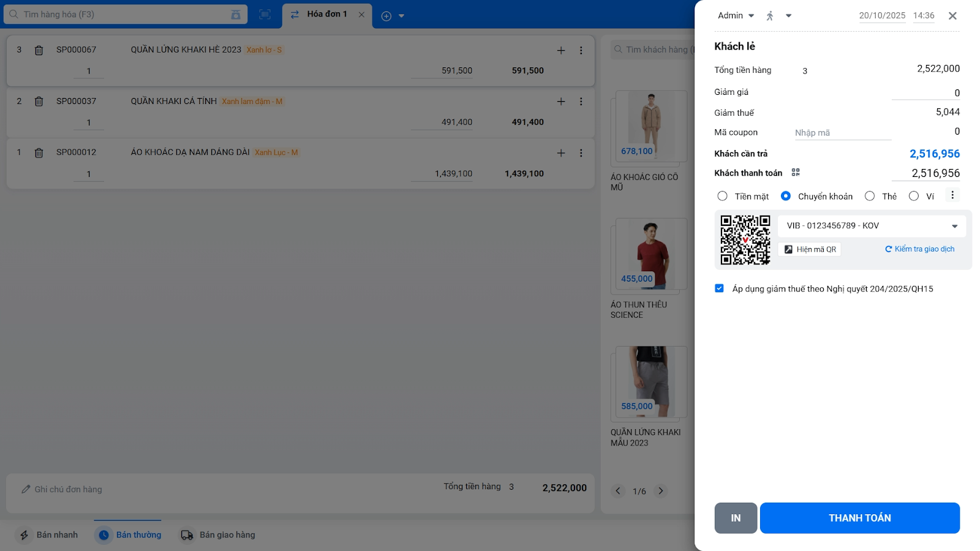The image size is (980, 551).
Task: Click the plus icon on the ÁO KHOÁC DẠ NAM row
Action: [x=561, y=153]
